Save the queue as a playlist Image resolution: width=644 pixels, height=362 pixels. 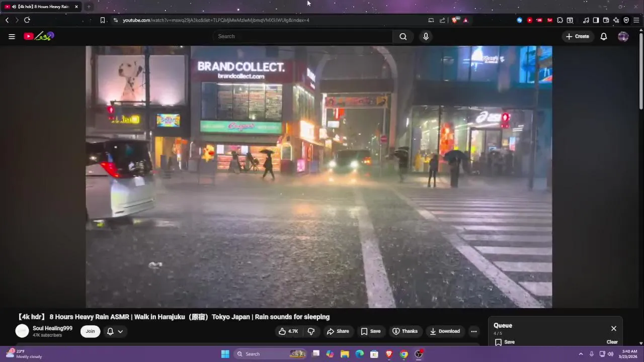tap(505, 342)
